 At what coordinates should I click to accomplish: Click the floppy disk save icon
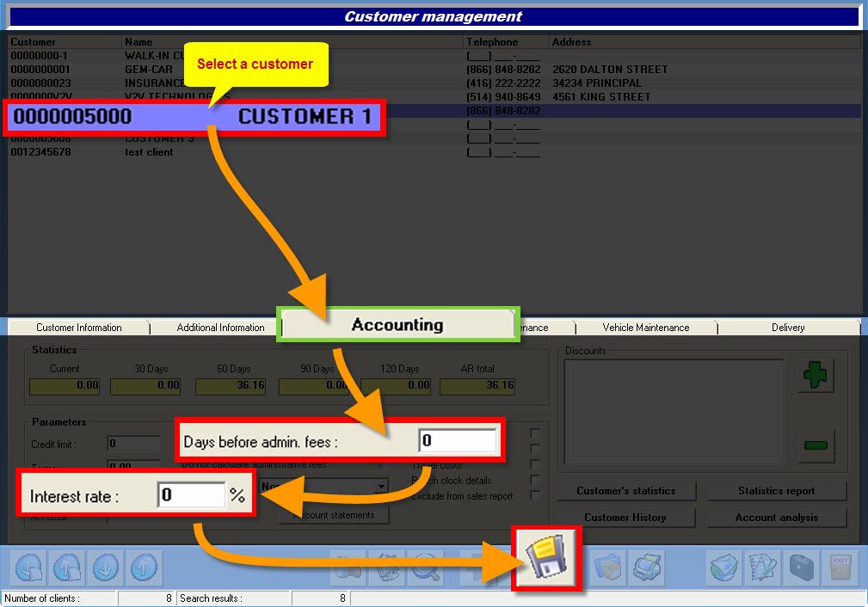click(x=546, y=558)
